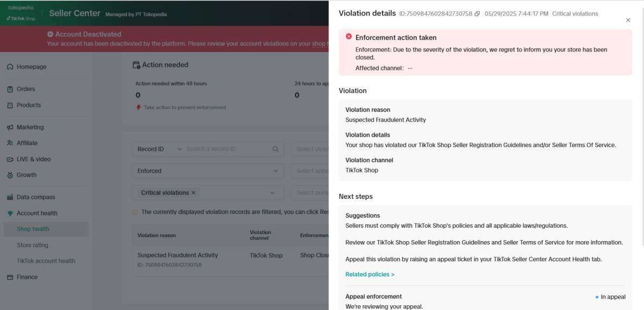This screenshot has width=644, height=310.
Task: Click the Violation details panel title
Action: (367, 13)
